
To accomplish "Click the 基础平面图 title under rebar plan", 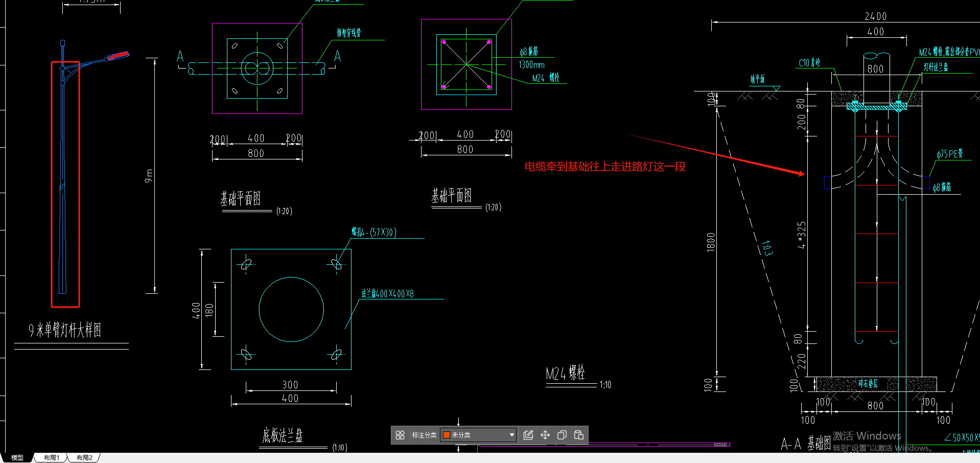I will [451, 195].
